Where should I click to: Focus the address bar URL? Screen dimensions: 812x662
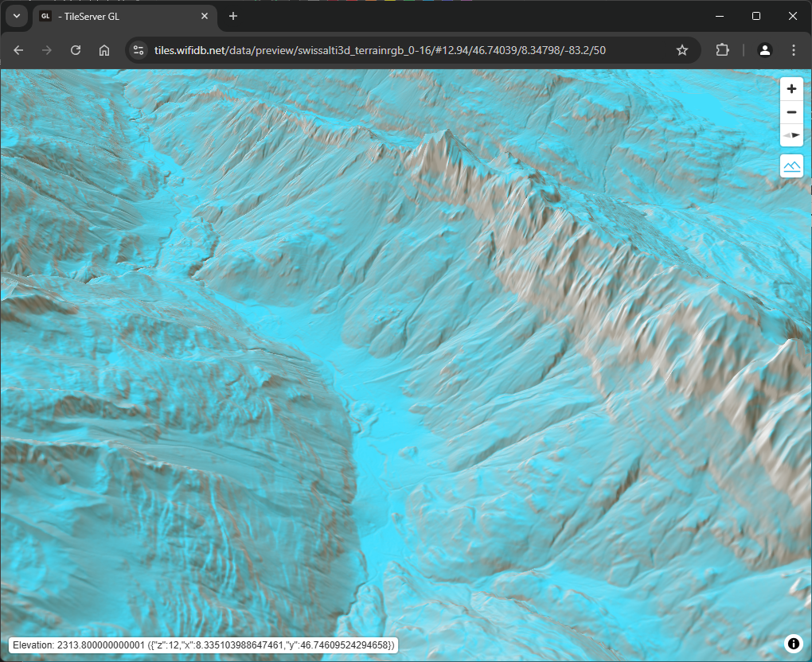(x=398, y=50)
